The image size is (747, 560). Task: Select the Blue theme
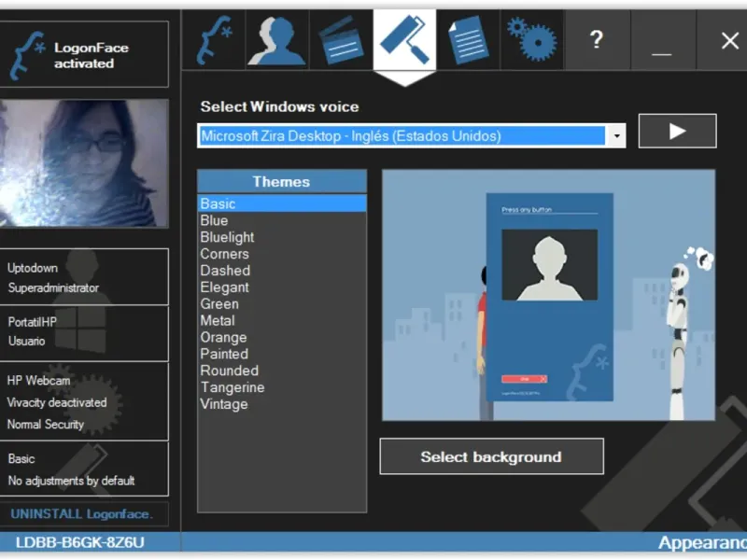[x=282, y=220]
